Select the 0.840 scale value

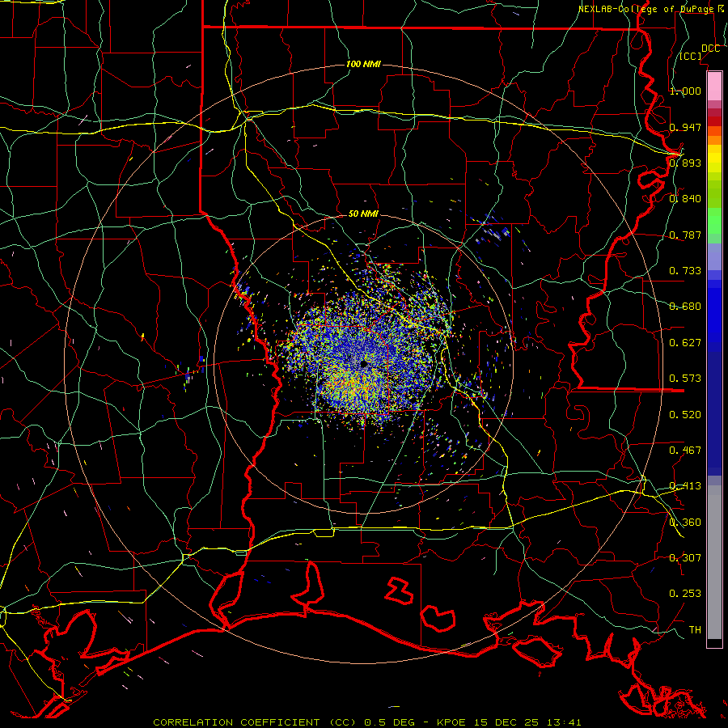tap(685, 199)
